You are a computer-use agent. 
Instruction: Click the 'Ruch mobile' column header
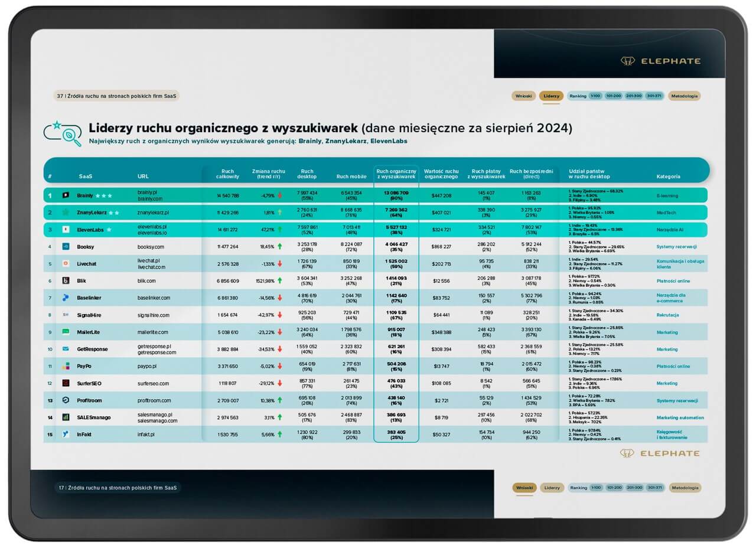351,177
